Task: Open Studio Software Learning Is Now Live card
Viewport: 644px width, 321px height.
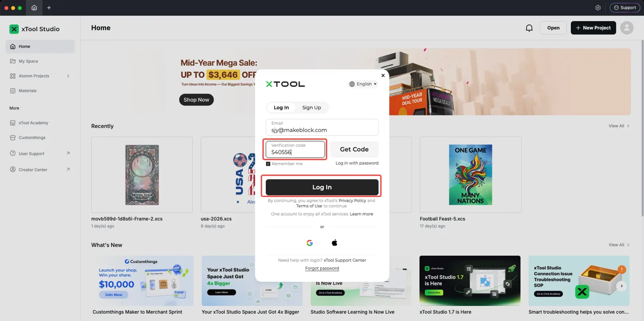Action: point(361,294)
